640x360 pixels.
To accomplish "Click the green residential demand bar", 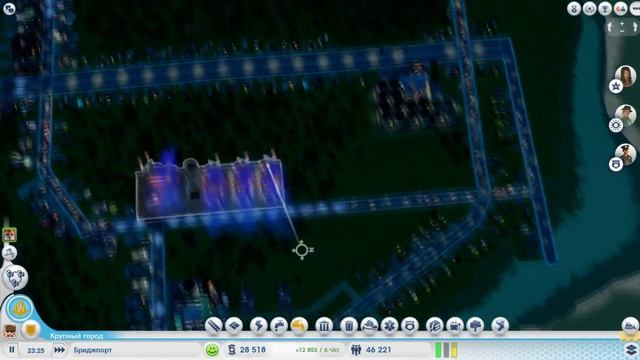I will (438, 350).
